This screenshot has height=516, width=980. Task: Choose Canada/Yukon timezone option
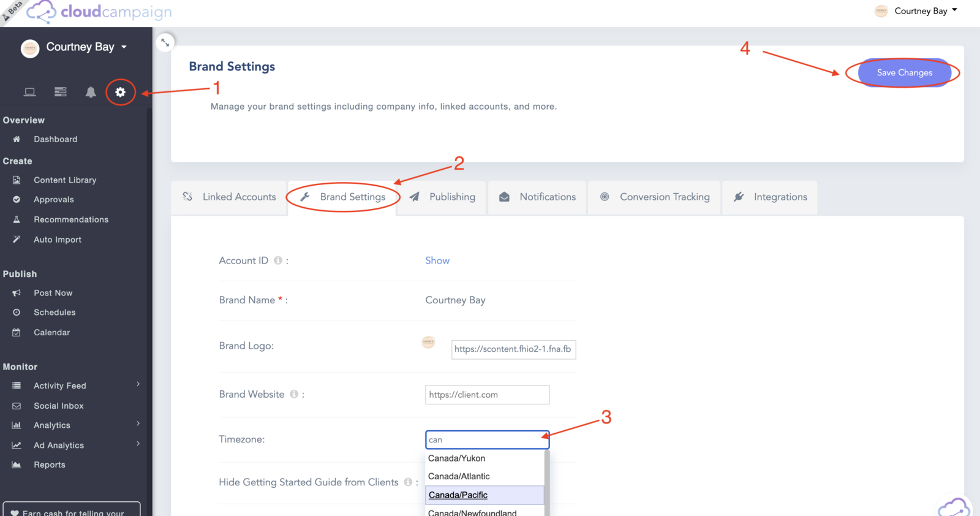484,458
